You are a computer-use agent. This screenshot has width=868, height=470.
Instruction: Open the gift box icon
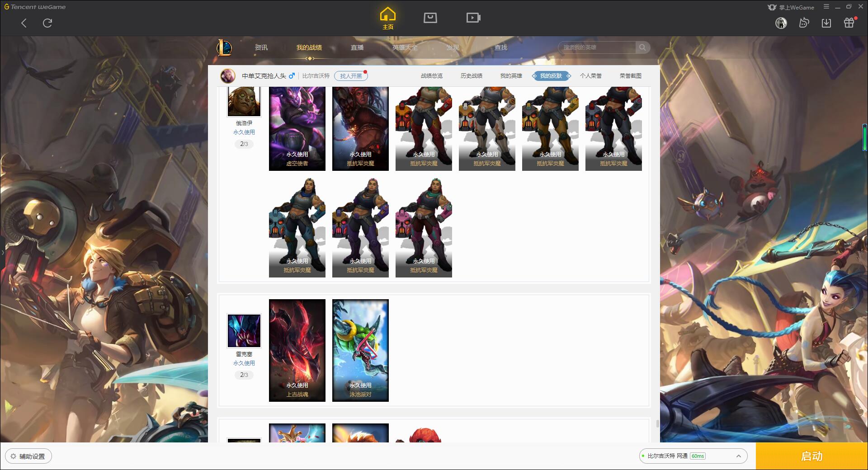849,23
